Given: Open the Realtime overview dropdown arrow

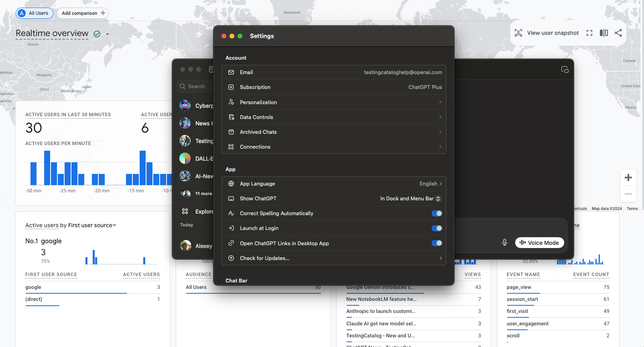Looking at the screenshot, I should (x=107, y=34).
